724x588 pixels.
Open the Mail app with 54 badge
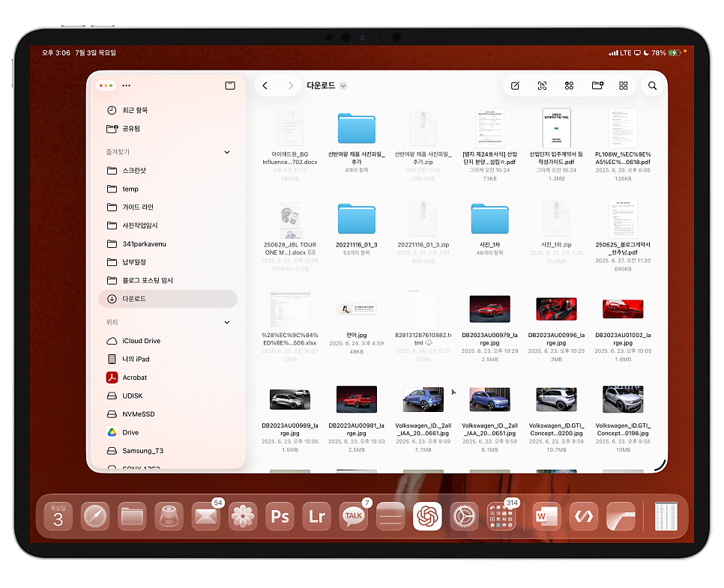[x=206, y=516]
